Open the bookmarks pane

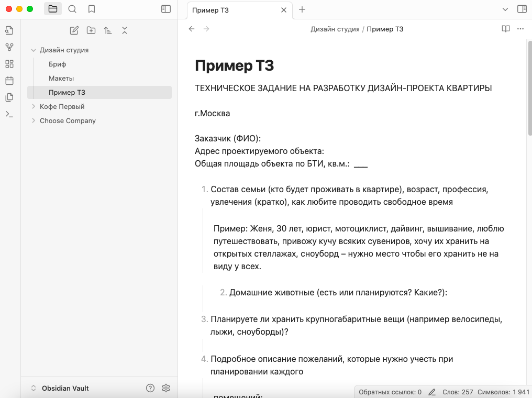92,9
